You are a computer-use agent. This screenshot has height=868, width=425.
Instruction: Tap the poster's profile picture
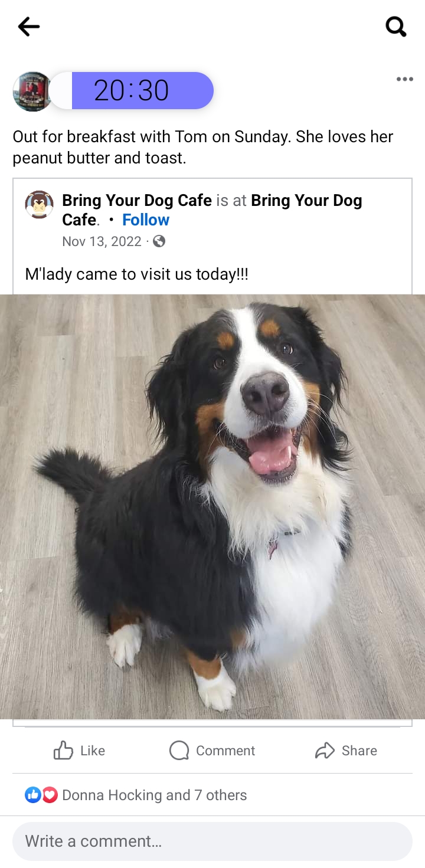pos(32,91)
